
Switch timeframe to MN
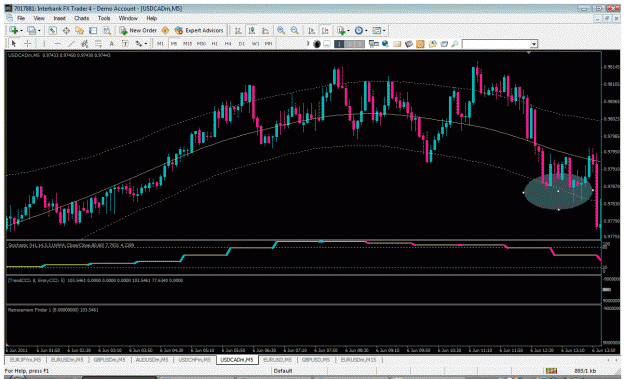[269, 43]
